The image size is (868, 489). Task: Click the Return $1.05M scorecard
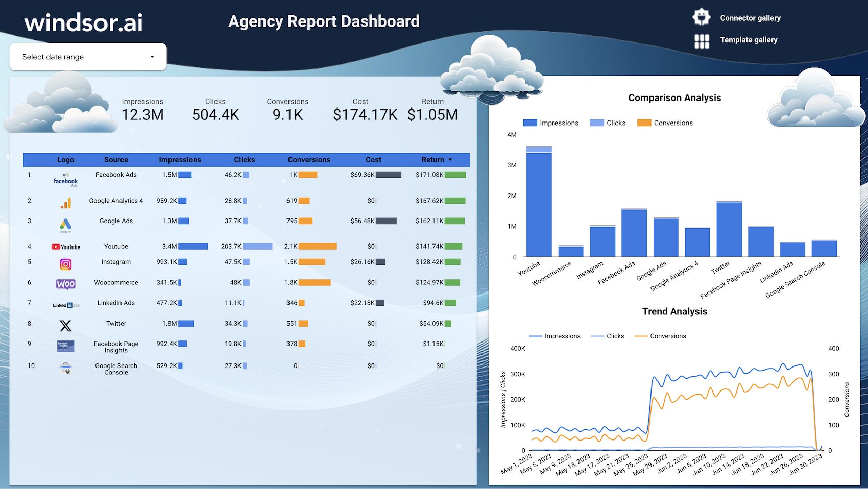[x=432, y=110]
